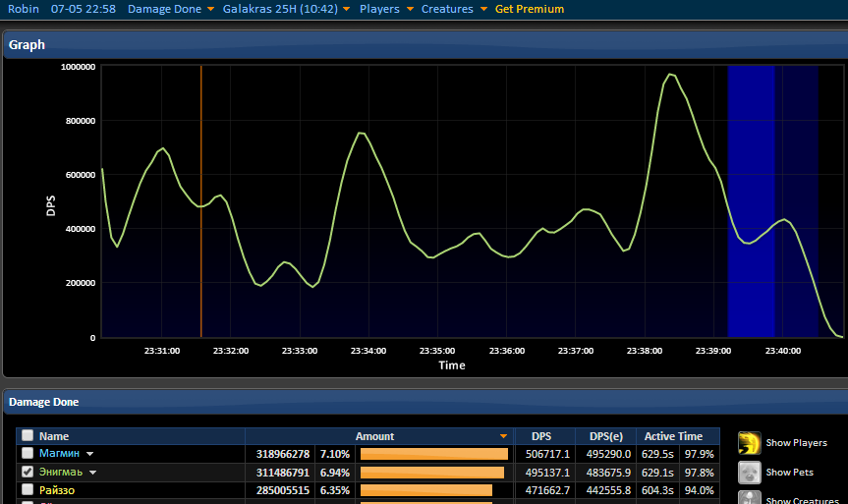Select the checkbox for Райззо
This screenshot has width=848, height=504.
[28, 490]
